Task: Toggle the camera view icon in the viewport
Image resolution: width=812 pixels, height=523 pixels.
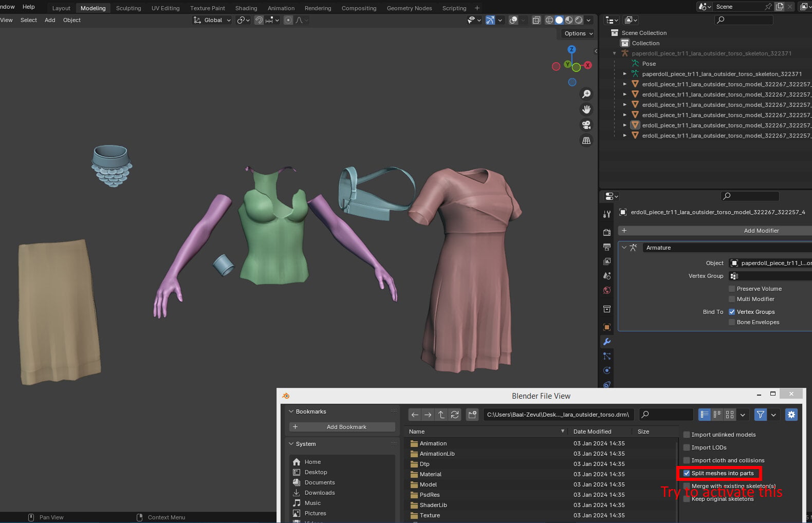Action: pos(586,125)
